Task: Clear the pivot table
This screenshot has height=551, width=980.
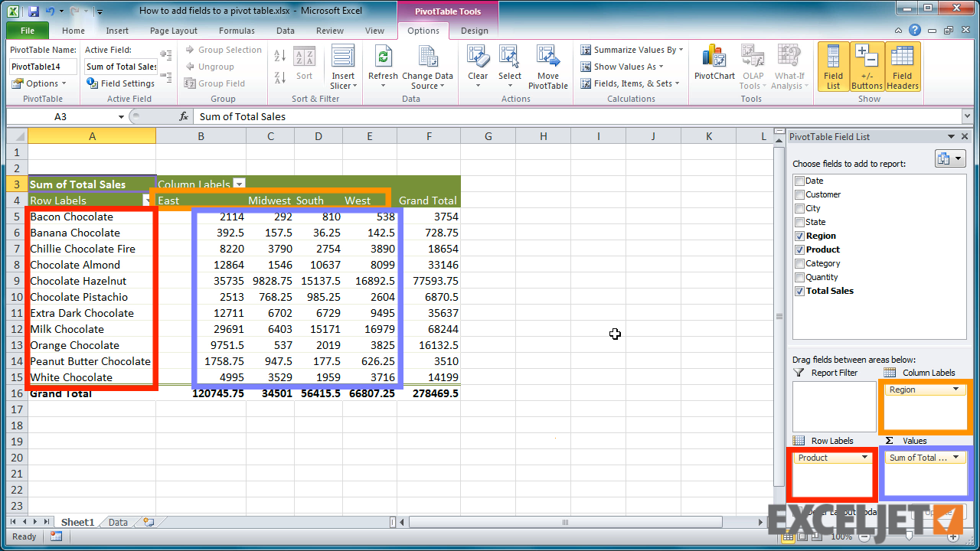Action: (x=477, y=67)
